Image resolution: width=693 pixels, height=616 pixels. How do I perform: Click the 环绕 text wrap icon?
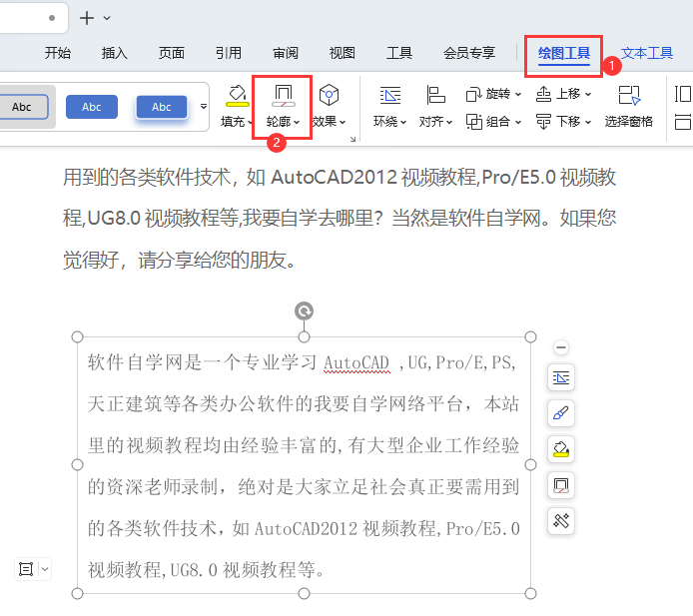(x=390, y=95)
